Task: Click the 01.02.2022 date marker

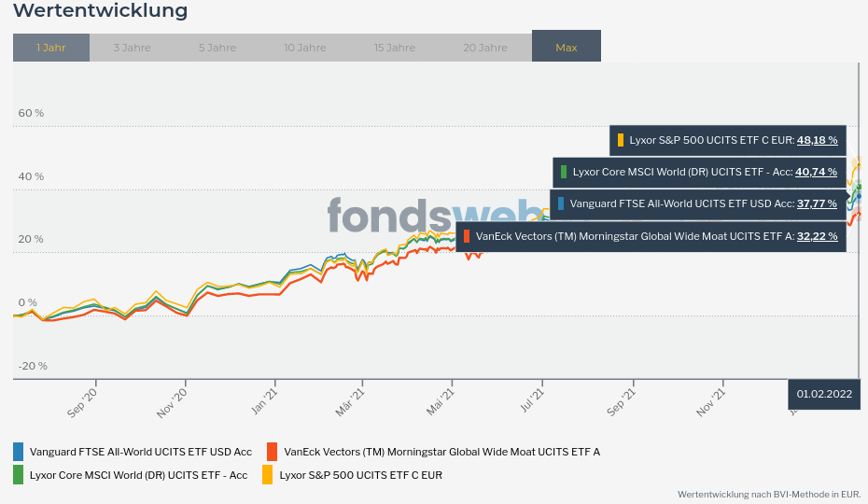Action: (825, 394)
